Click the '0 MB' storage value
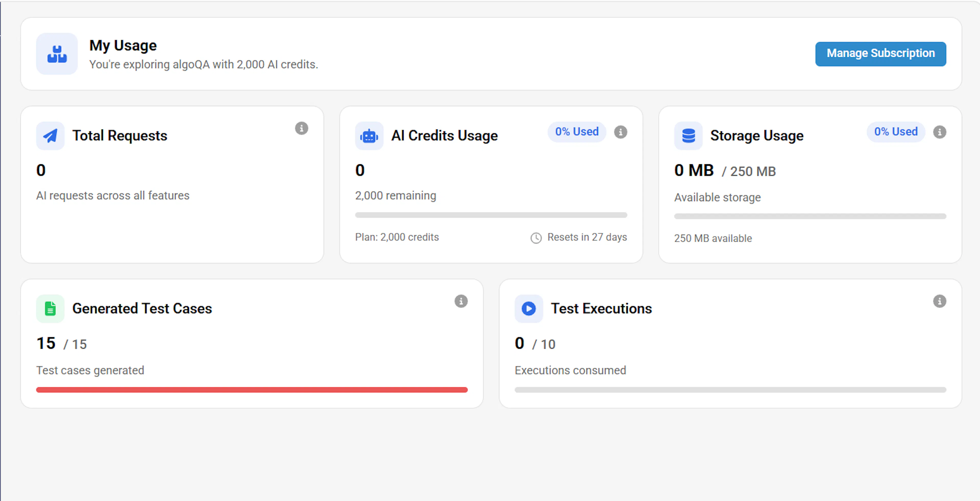 tap(694, 170)
